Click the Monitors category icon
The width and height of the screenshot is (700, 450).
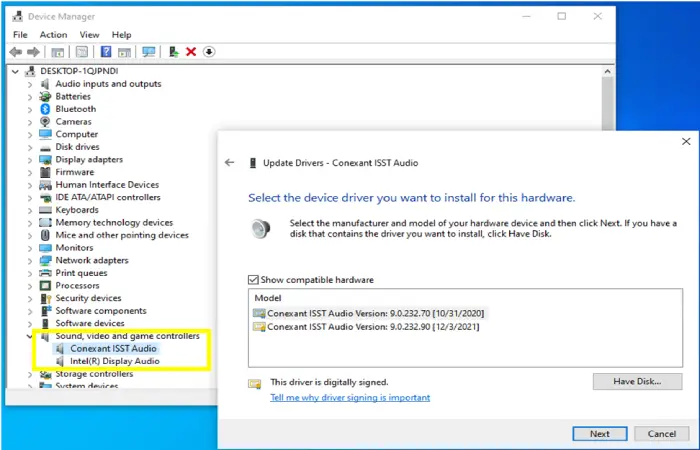pos(45,248)
